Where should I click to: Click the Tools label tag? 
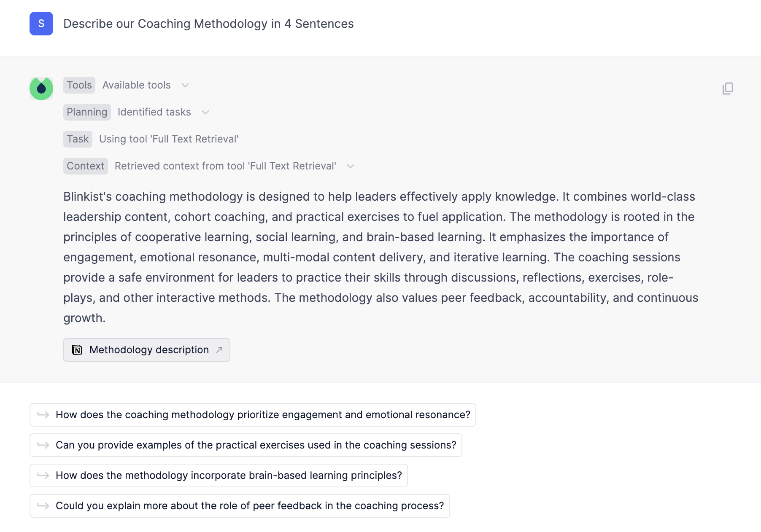79,85
